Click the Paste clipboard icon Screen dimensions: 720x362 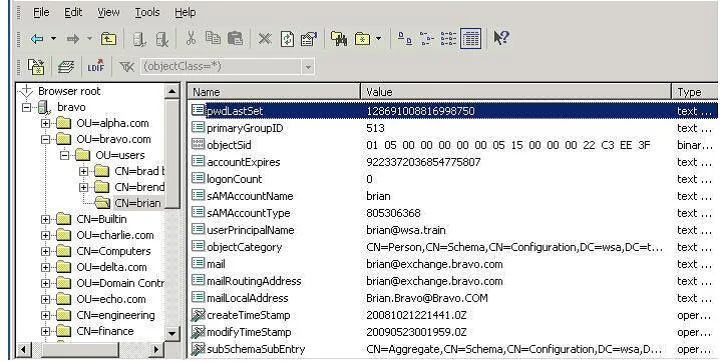235,39
